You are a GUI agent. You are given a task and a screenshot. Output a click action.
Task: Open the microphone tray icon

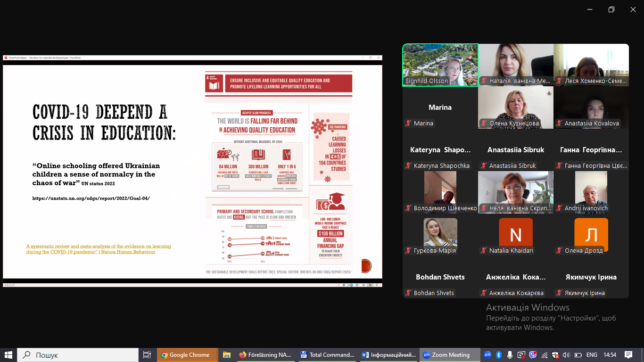pyautogui.click(x=510, y=355)
